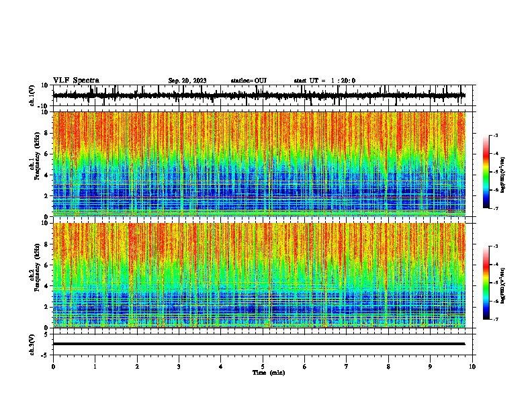Click the '2' kHz tick on ch.1 spectrogram
532x411 pixels.
tap(46, 195)
